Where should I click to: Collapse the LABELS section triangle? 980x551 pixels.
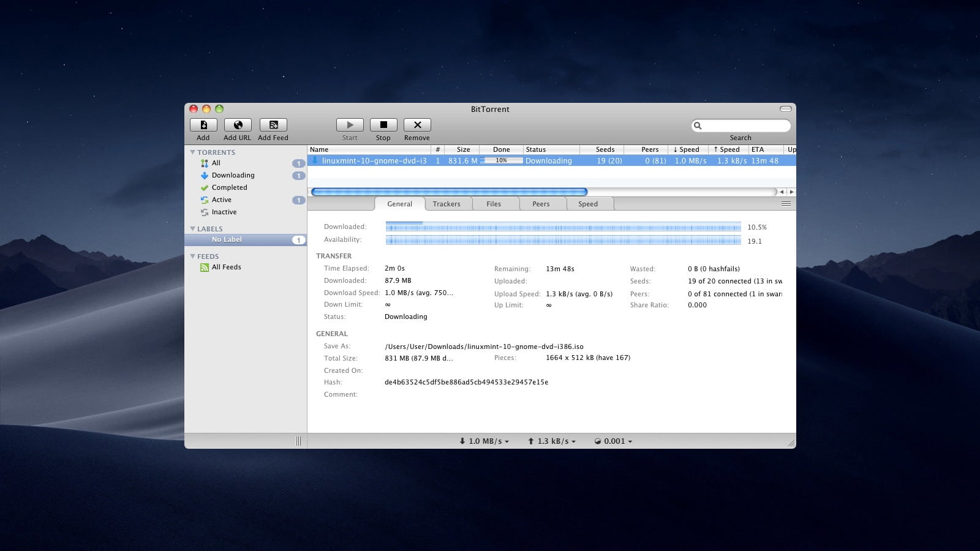click(x=192, y=228)
